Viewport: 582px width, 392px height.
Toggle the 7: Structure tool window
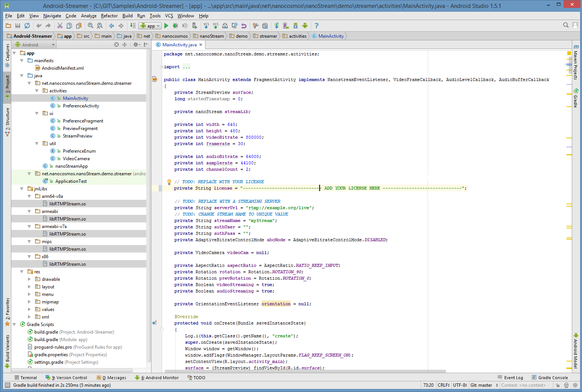[x=7, y=122]
